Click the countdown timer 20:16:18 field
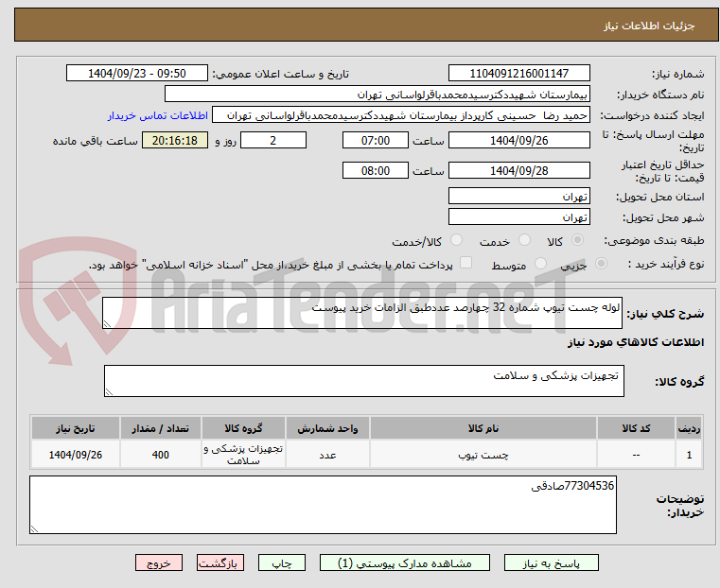Screen dimensions: 720x588 (175, 140)
